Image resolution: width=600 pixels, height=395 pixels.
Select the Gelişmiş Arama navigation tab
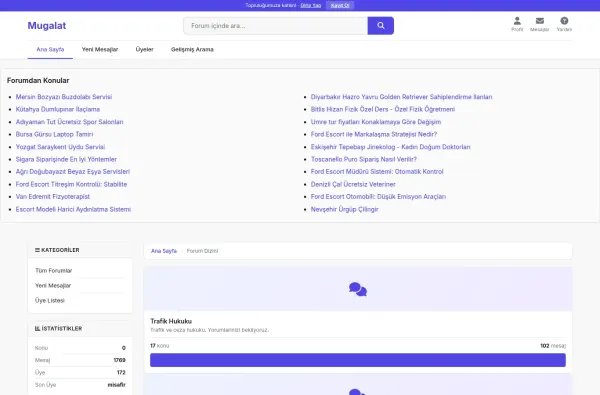click(x=192, y=49)
